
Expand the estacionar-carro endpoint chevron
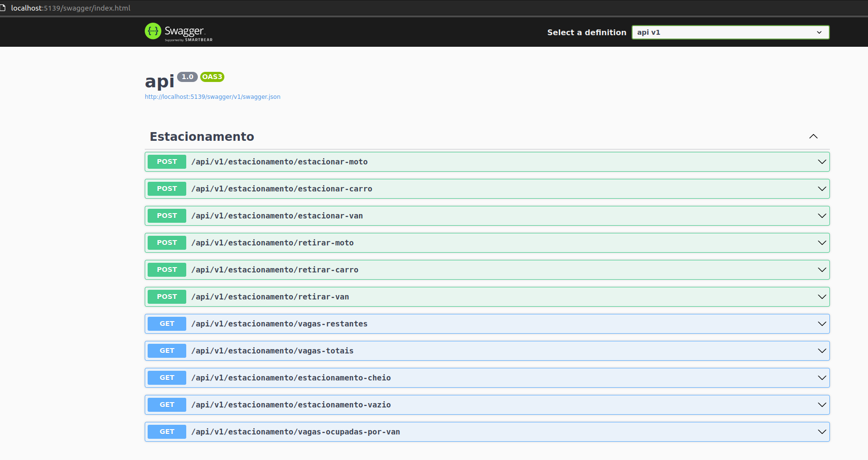coord(822,189)
